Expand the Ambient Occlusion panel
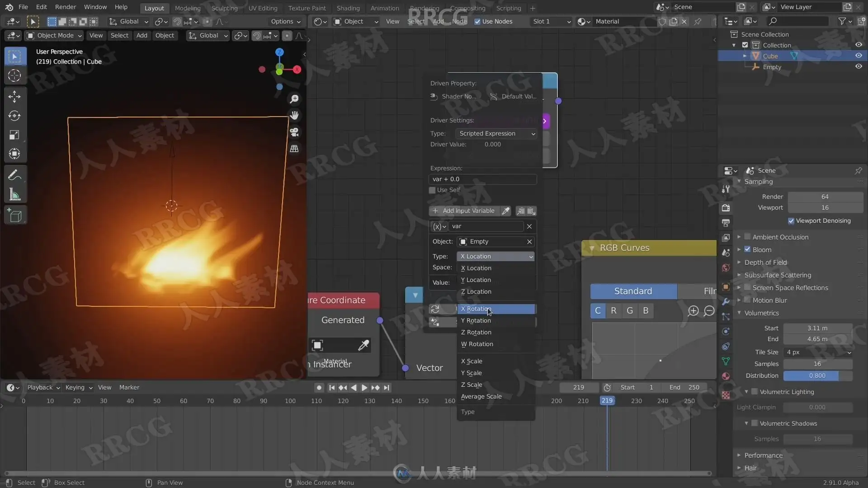Screen dimensions: 868x488 (x=739, y=237)
